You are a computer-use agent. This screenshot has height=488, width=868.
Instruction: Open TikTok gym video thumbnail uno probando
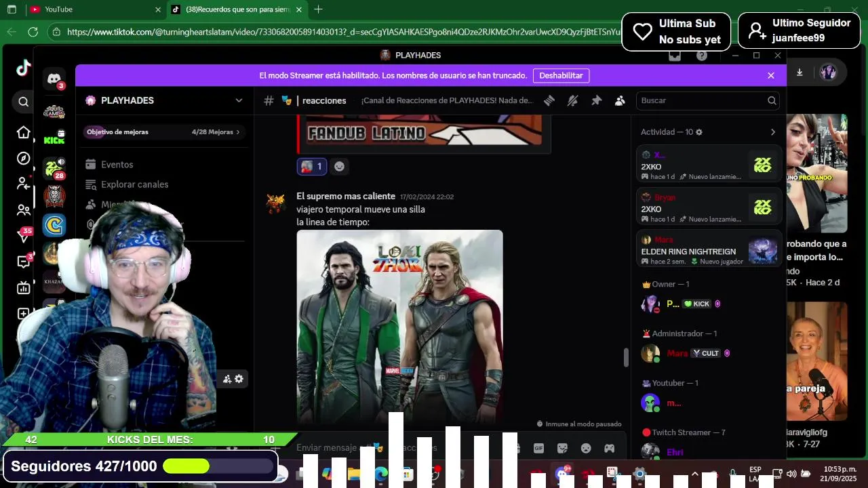(x=816, y=174)
